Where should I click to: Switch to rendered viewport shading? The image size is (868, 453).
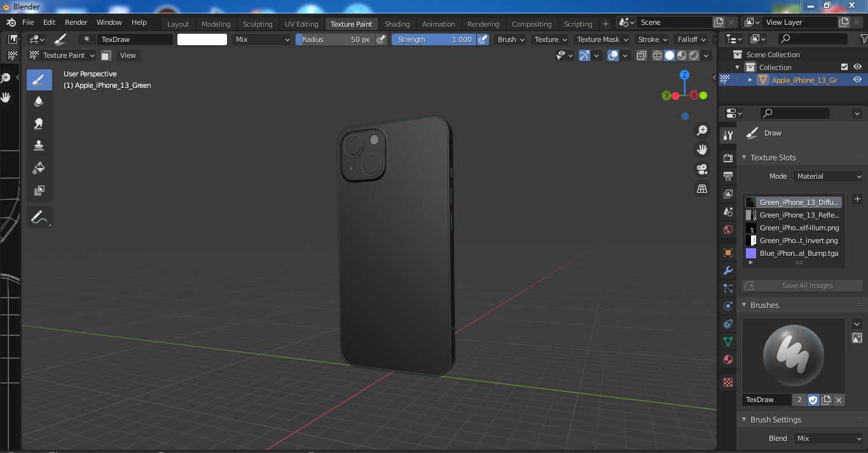(x=694, y=55)
